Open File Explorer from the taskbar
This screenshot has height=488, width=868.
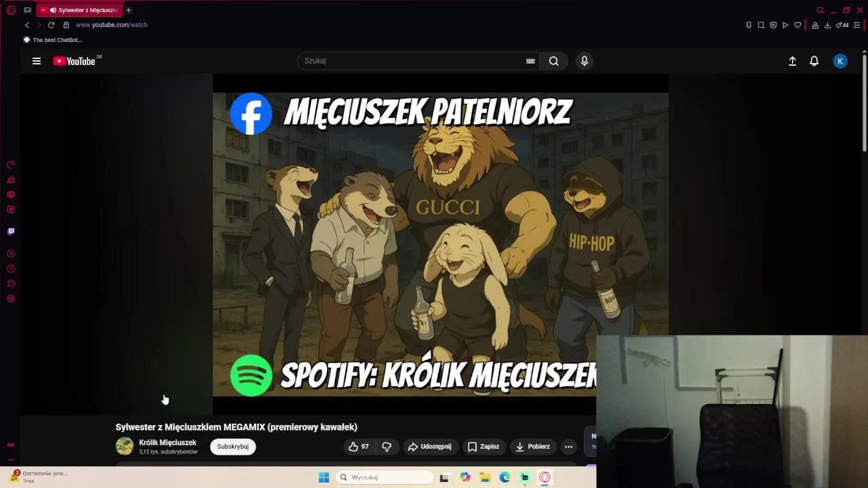click(485, 477)
